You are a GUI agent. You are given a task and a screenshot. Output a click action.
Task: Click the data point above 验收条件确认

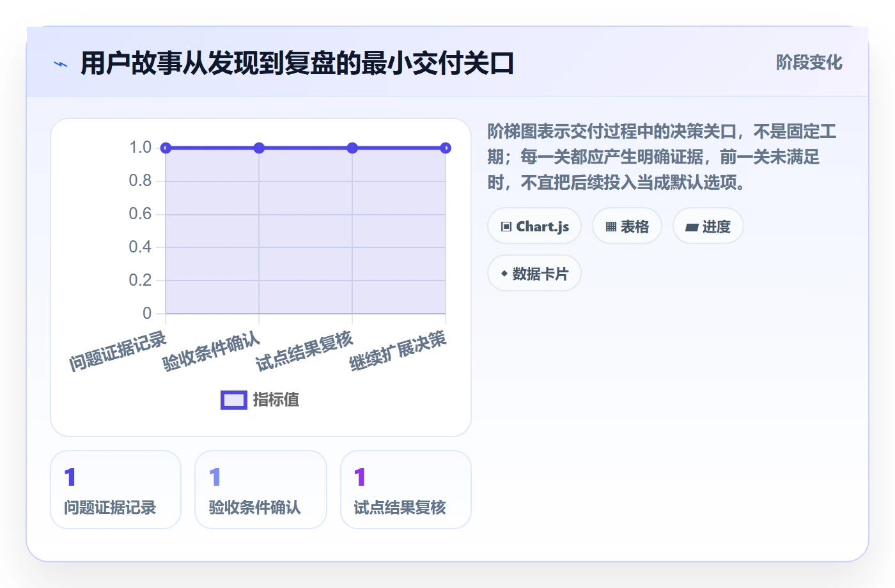click(259, 148)
